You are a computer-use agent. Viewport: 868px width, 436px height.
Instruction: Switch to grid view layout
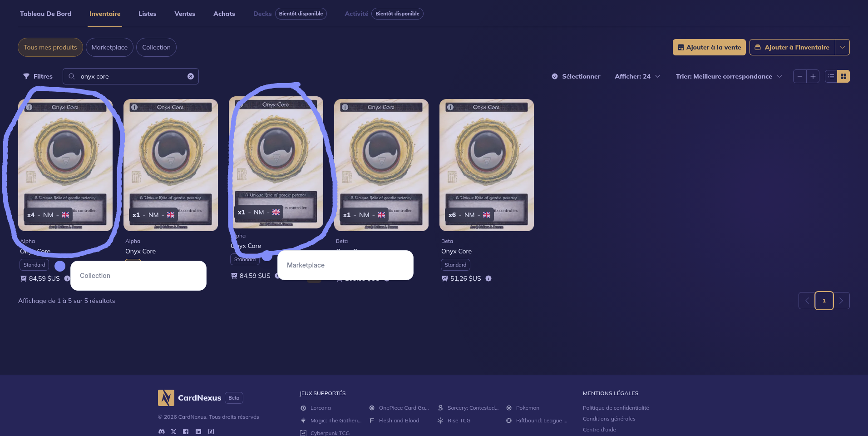click(843, 76)
